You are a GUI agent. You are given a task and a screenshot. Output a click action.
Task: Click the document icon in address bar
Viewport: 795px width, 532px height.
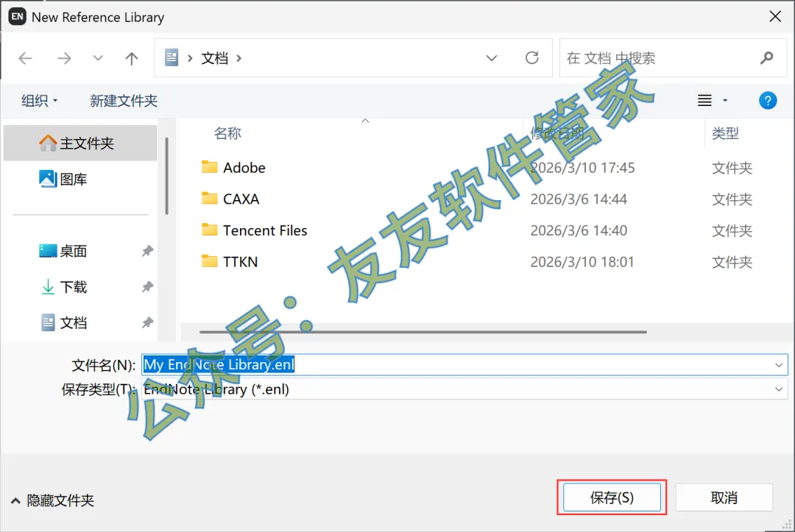tap(172, 57)
